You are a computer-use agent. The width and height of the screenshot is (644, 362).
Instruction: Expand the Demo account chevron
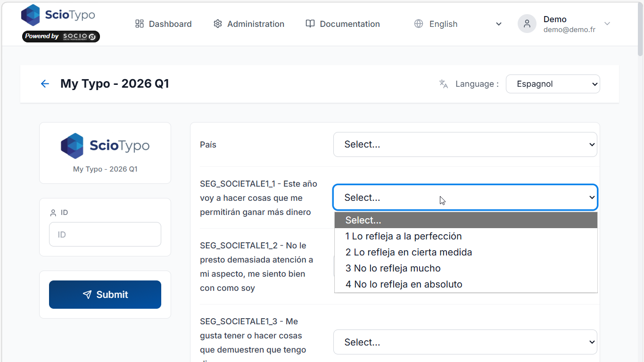point(607,24)
